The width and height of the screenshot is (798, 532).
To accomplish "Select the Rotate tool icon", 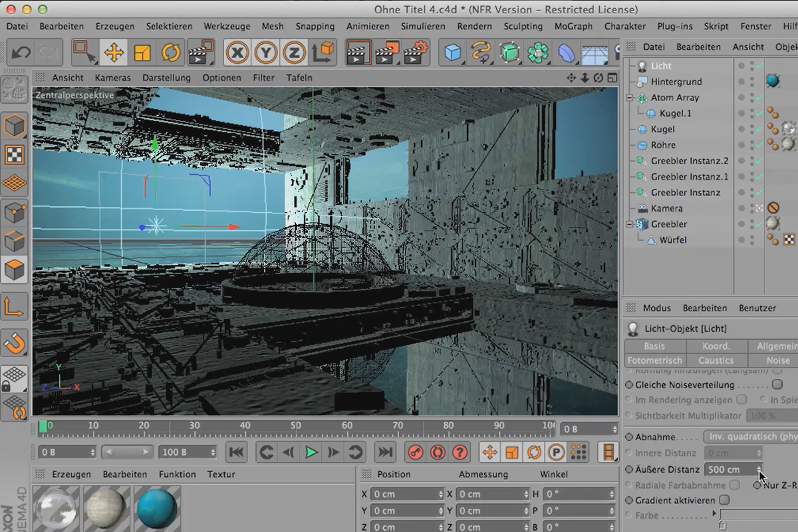I will click(171, 53).
